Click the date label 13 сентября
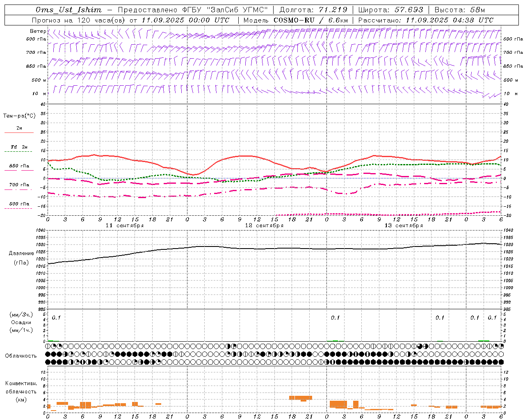This screenshot has width=525, height=420. coord(404,226)
